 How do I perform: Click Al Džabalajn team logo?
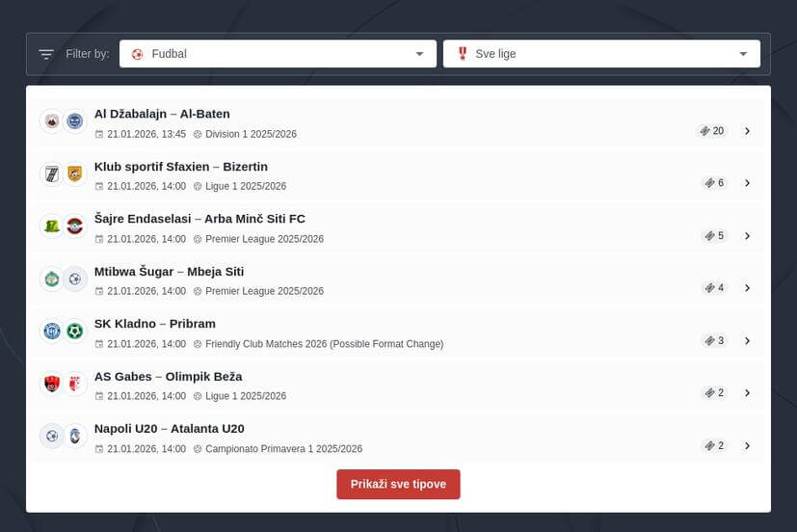click(x=51, y=121)
